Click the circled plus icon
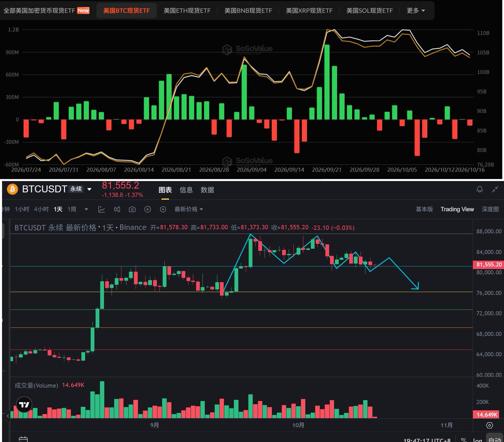This screenshot has height=442, width=504. 147,209
